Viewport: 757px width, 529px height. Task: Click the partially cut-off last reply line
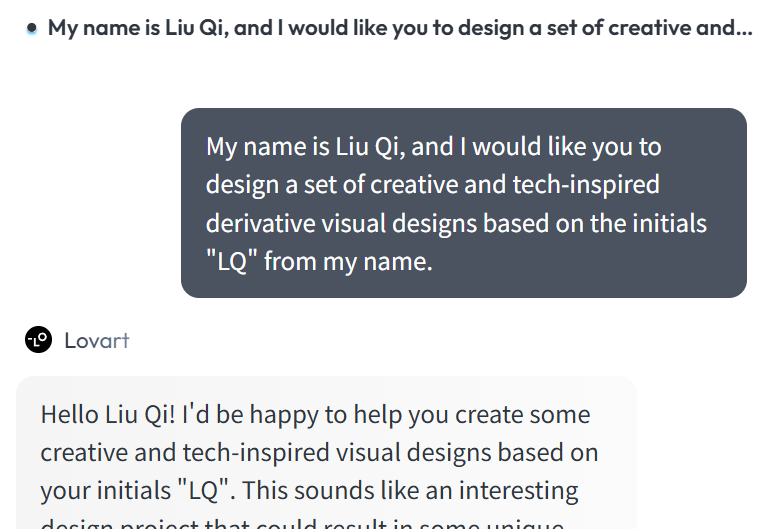pos(300,524)
